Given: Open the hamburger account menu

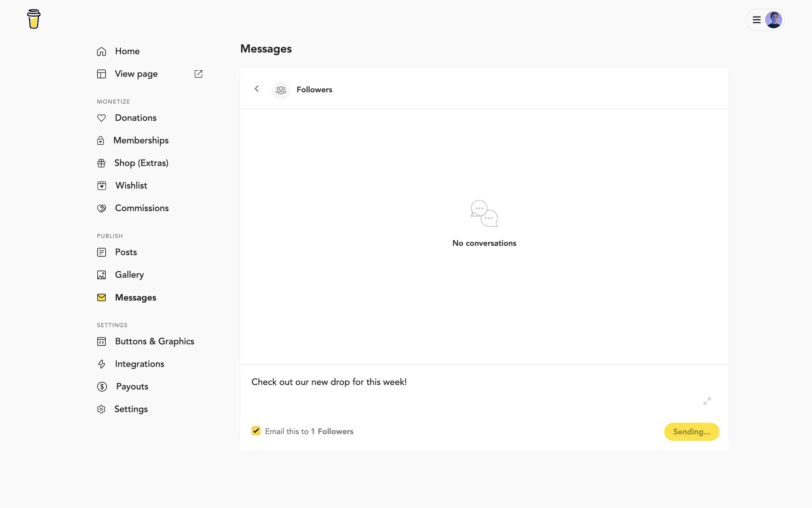Looking at the screenshot, I should (757, 20).
